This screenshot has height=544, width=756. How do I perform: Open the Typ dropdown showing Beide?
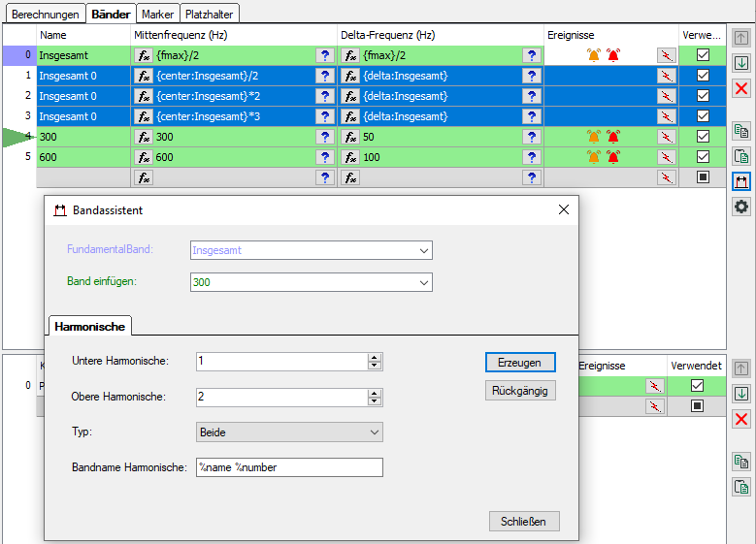tap(289, 432)
